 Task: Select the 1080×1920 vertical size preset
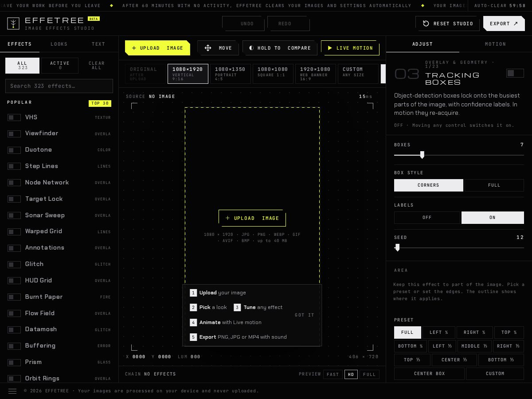188,74
